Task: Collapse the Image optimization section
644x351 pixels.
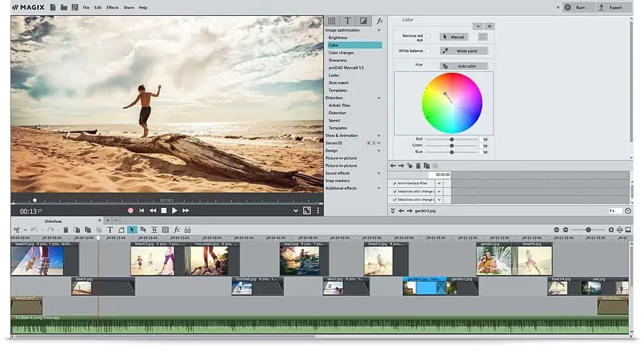Action: 378,30
